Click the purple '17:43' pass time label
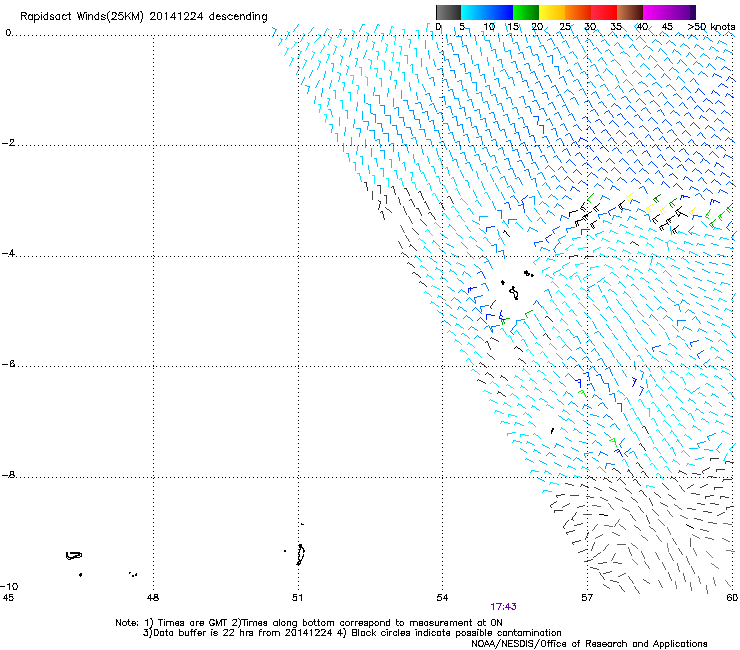The height and width of the screenshot is (650, 740). [503, 607]
